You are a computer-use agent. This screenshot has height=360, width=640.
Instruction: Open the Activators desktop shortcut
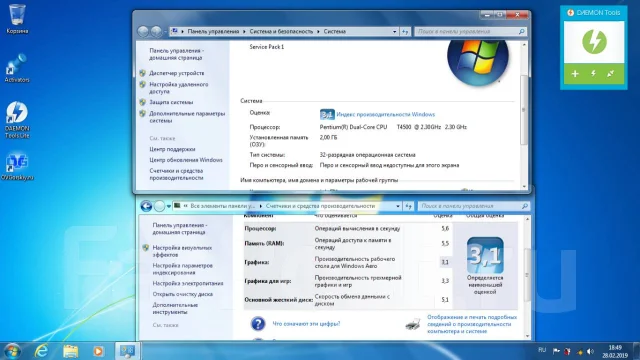click(17, 68)
